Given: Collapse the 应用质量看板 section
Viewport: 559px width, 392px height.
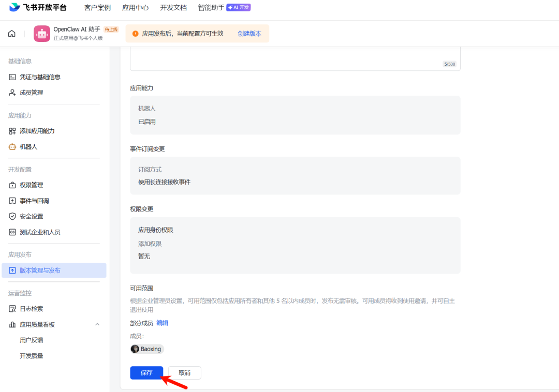Looking at the screenshot, I should tap(97, 324).
